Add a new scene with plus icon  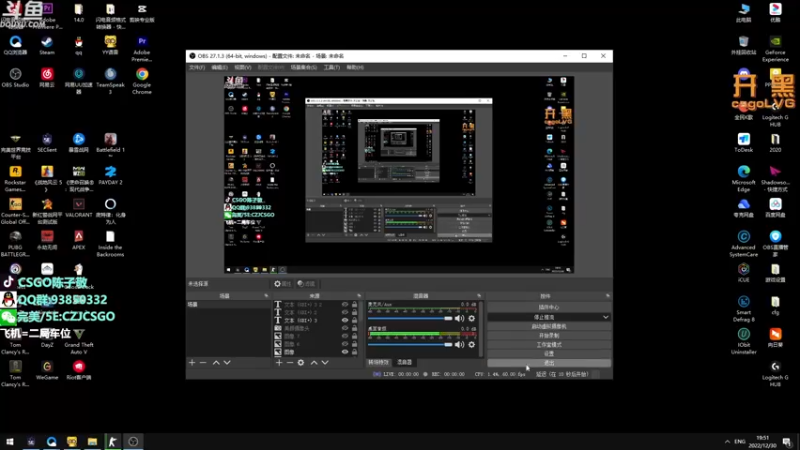tap(192, 362)
